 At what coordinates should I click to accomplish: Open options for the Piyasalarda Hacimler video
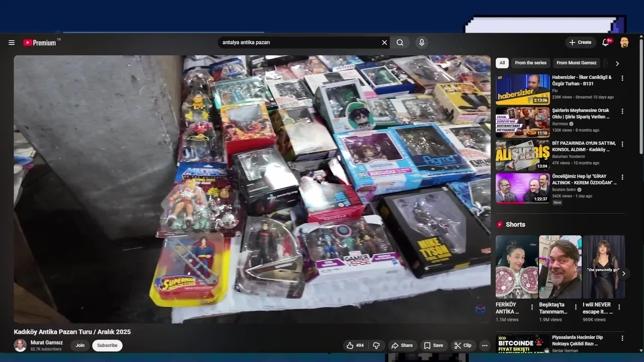(622, 338)
